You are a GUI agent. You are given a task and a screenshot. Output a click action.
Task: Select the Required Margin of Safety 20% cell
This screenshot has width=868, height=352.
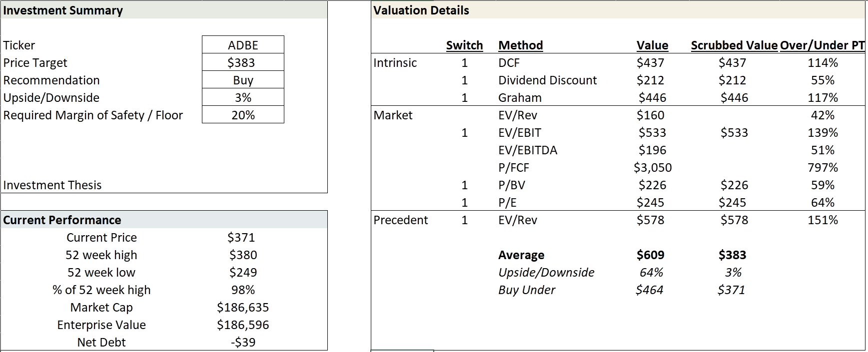coord(243,115)
